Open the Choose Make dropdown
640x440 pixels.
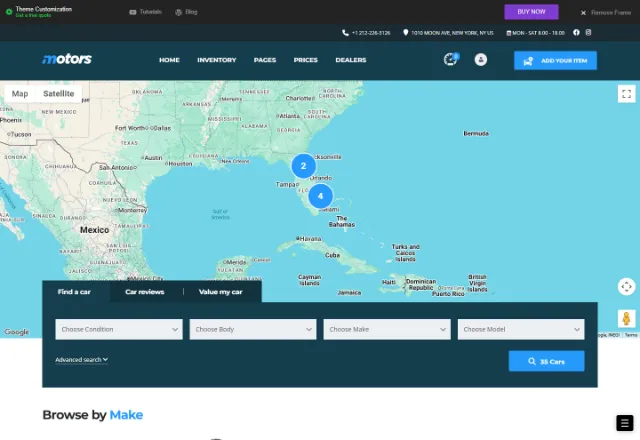click(387, 329)
